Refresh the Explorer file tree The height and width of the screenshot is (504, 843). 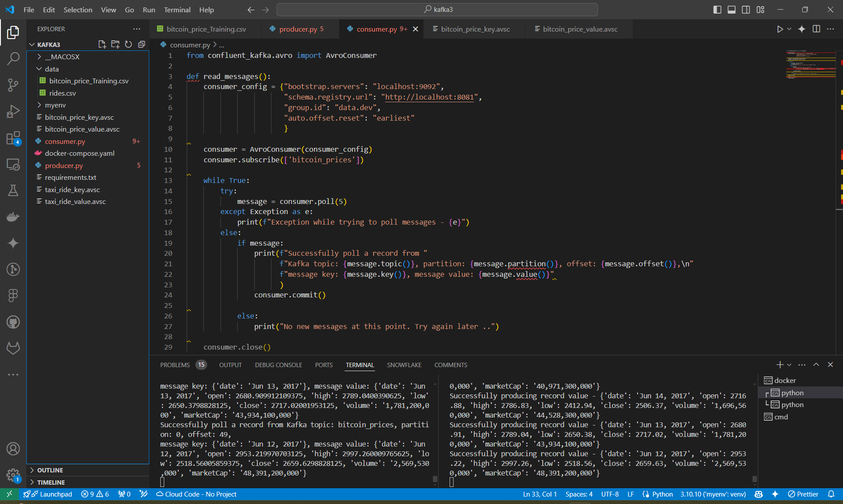pyautogui.click(x=128, y=44)
